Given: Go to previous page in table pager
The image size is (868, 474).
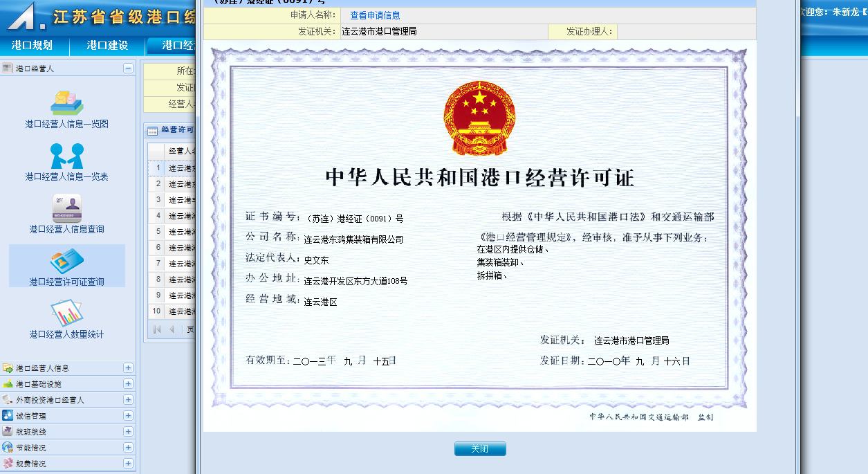Looking at the screenshot, I should [x=172, y=329].
